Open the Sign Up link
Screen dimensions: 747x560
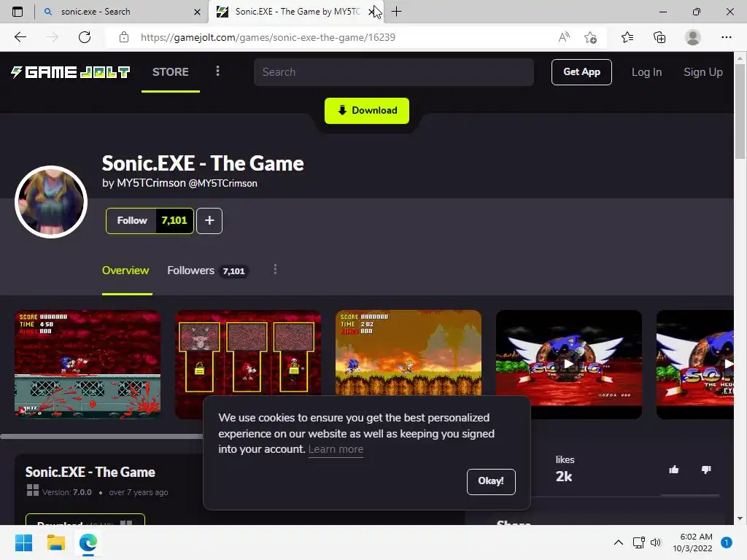[703, 72]
